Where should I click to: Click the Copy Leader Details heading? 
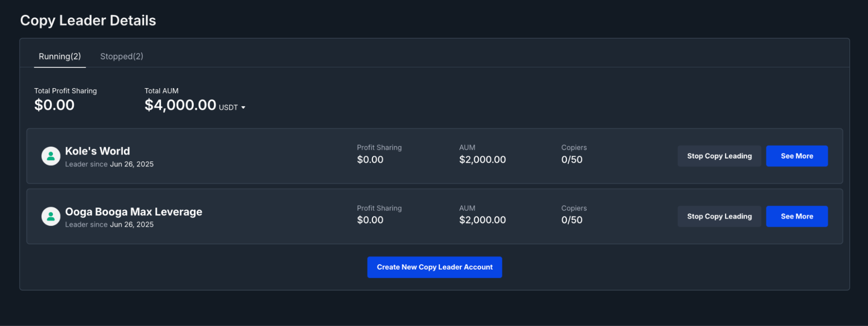88,20
